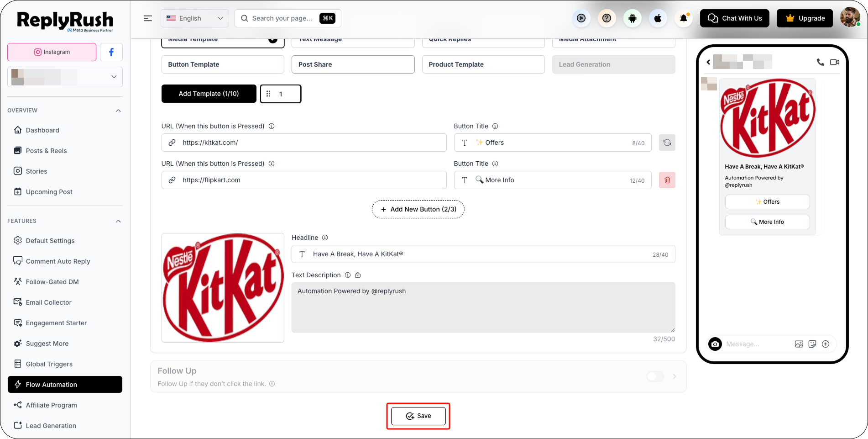The height and width of the screenshot is (439, 868).
Task: Select Instagram platform button
Action: pos(52,52)
